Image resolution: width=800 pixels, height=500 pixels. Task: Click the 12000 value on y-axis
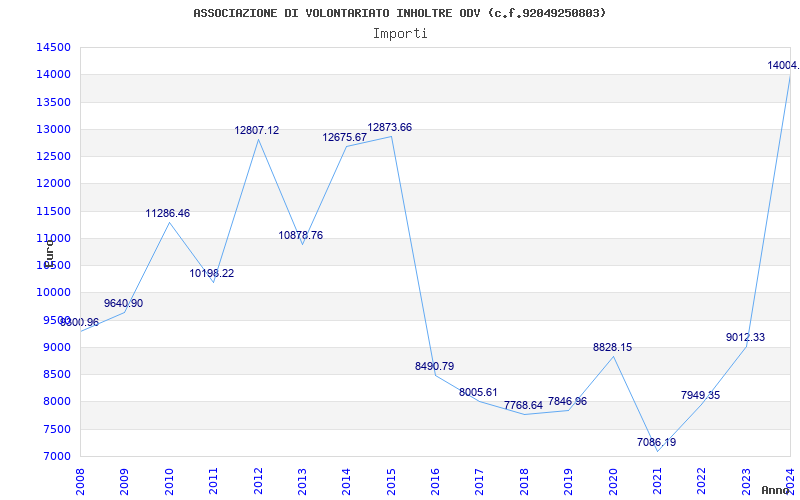tap(53, 184)
